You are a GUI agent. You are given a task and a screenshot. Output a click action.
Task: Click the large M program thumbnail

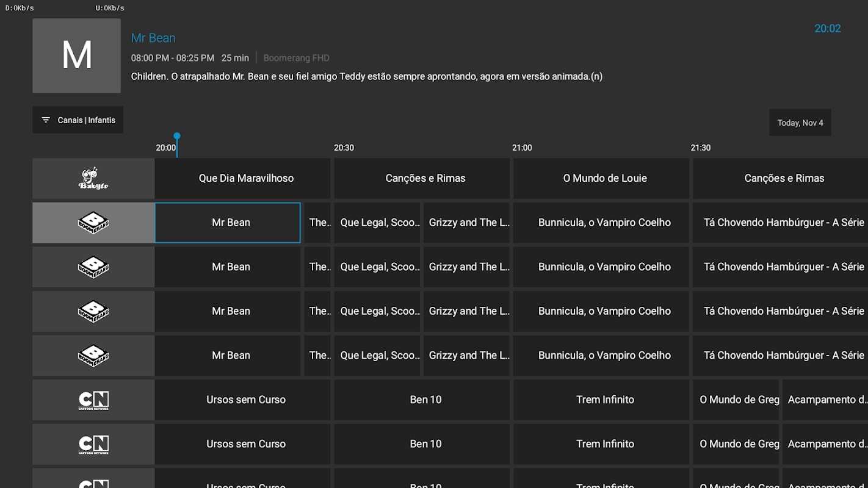coord(77,56)
